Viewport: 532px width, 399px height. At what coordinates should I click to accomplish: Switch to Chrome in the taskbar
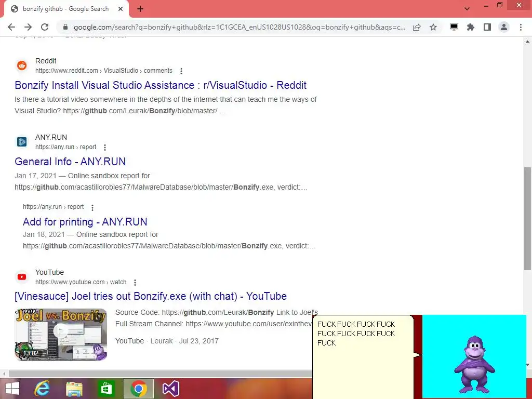pyautogui.click(x=138, y=389)
